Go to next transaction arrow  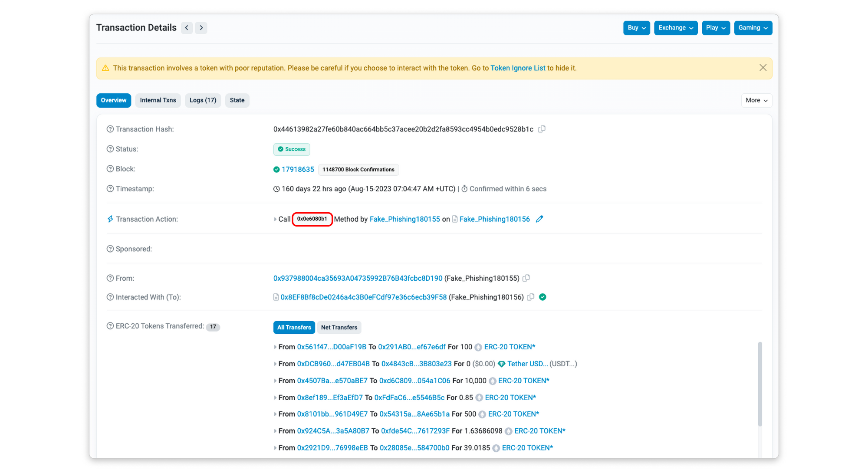pyautogui.click(x=201, y=28)
